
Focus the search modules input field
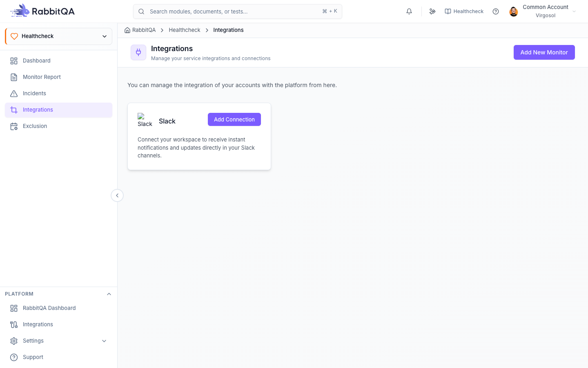click(x=237, y=11)
